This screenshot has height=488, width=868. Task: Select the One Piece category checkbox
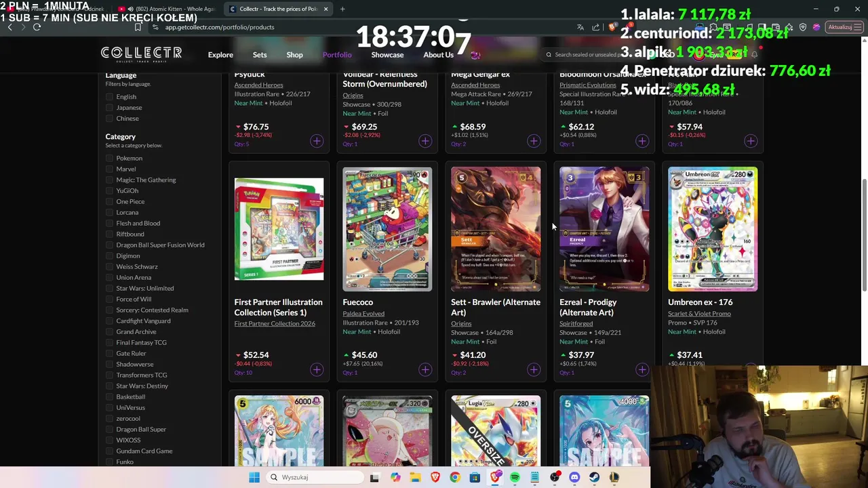click(109, 202)
